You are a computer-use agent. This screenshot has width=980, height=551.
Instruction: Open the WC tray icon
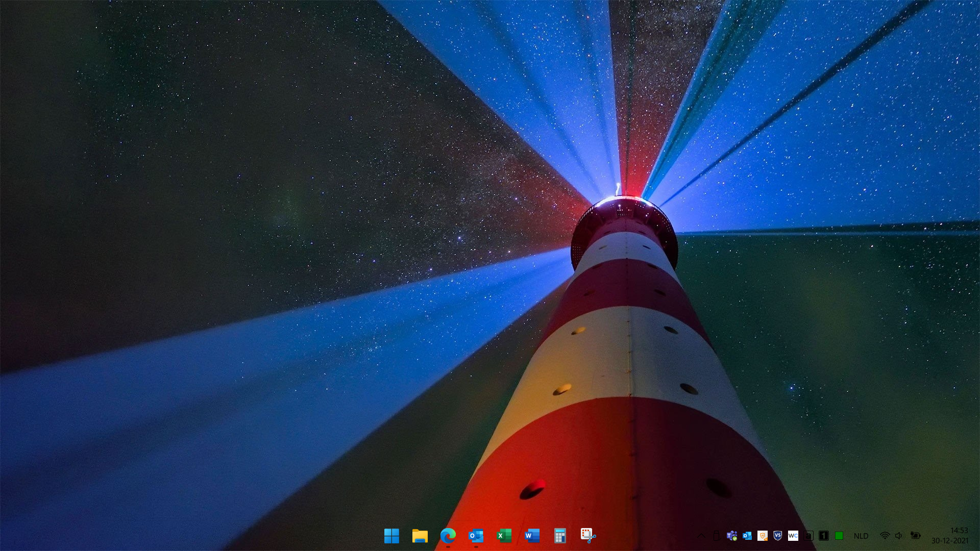[793, 536]
